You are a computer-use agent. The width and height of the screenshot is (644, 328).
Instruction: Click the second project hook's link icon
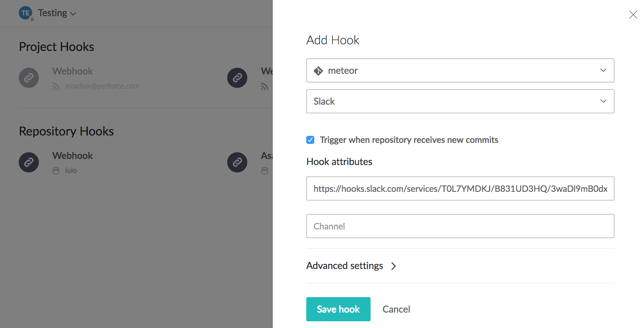point(237,78)
